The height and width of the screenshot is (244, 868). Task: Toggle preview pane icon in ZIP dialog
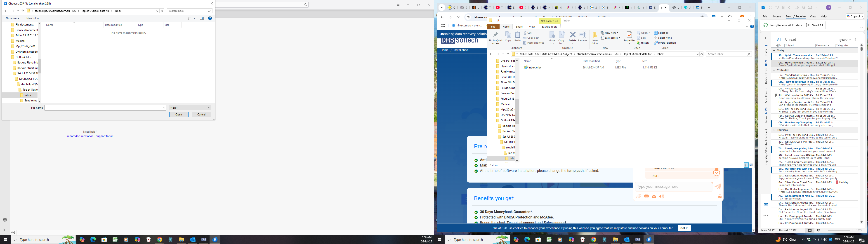pyautogui.click(x=202, y=18)
